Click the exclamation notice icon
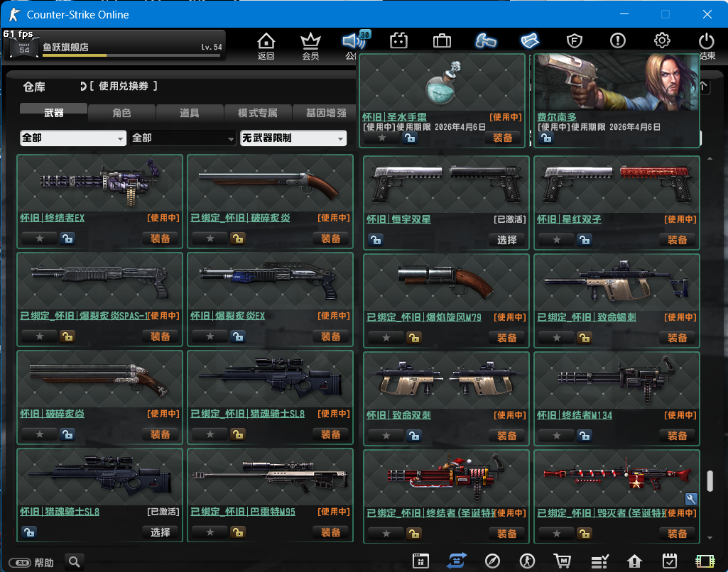 click(x=618, y=41)
